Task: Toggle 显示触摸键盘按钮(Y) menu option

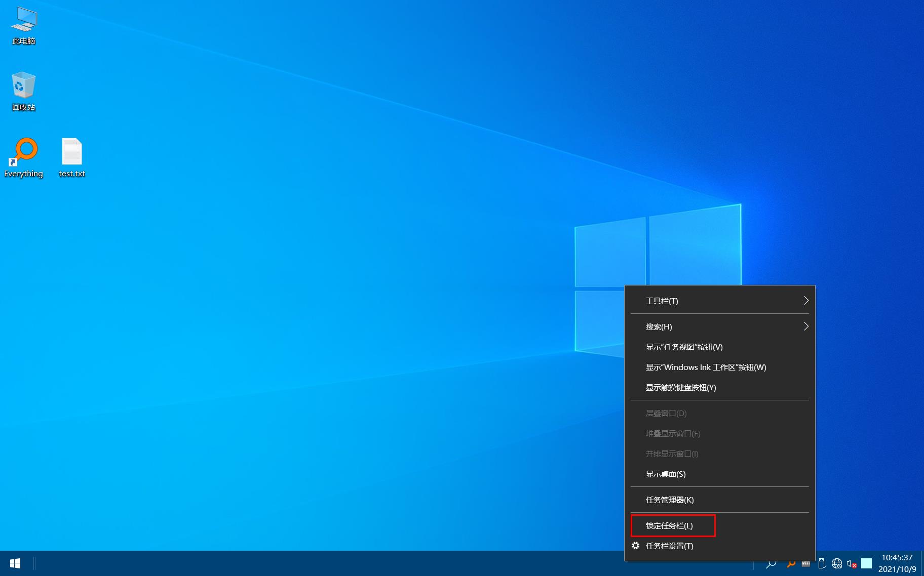Action: 720,387
